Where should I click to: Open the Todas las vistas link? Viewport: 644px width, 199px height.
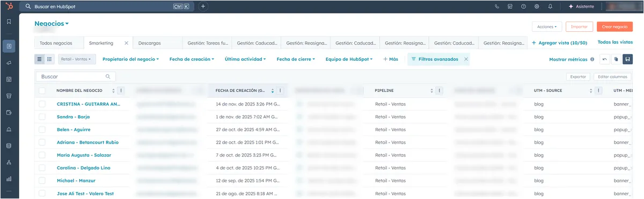[616, 42]
